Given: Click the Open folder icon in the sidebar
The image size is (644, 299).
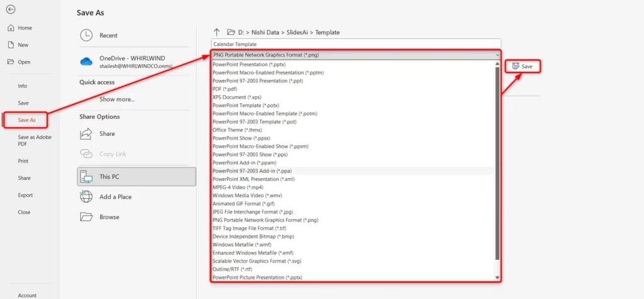Looking at the screenshot, I should point(10,62).
